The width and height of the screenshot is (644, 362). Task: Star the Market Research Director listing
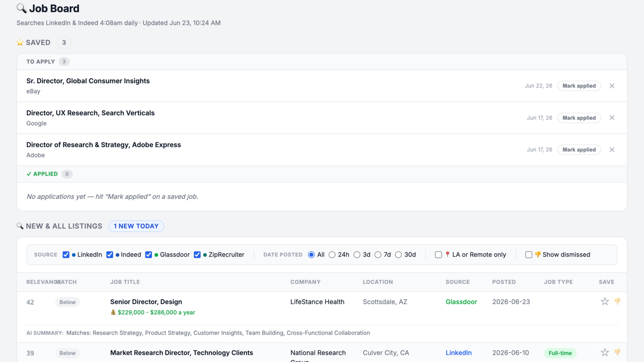(x=605, y=352)
